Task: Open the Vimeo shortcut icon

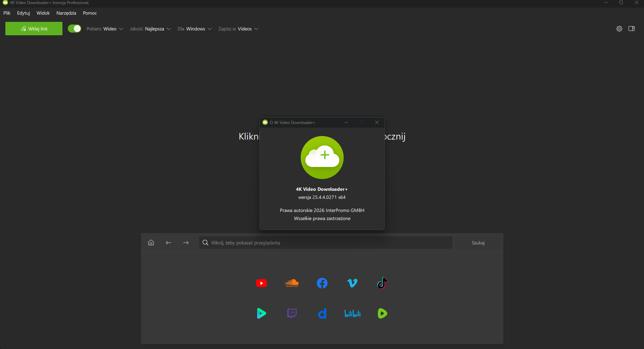Action: (x=352, y=283)
